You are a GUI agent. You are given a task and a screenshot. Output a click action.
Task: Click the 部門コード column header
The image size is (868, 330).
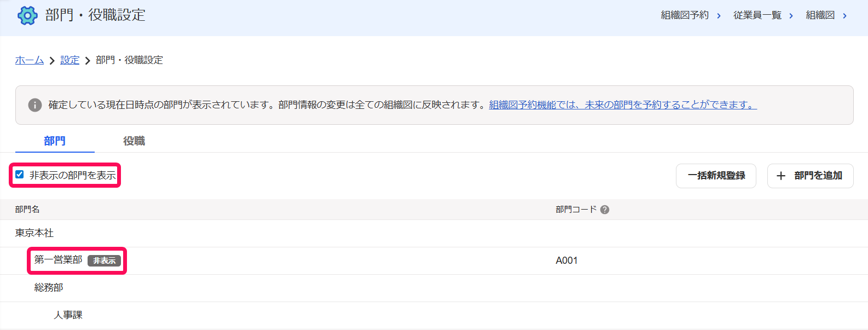click(x=576, y=210)
